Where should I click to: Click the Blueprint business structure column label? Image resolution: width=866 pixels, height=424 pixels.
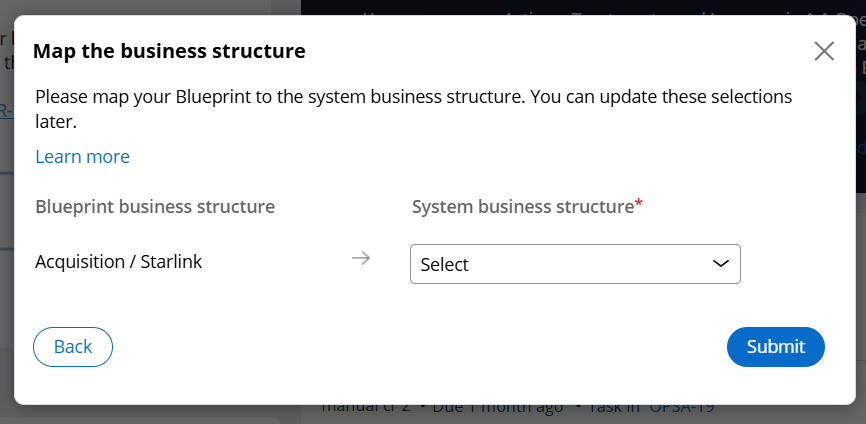(x=155, y=206)
